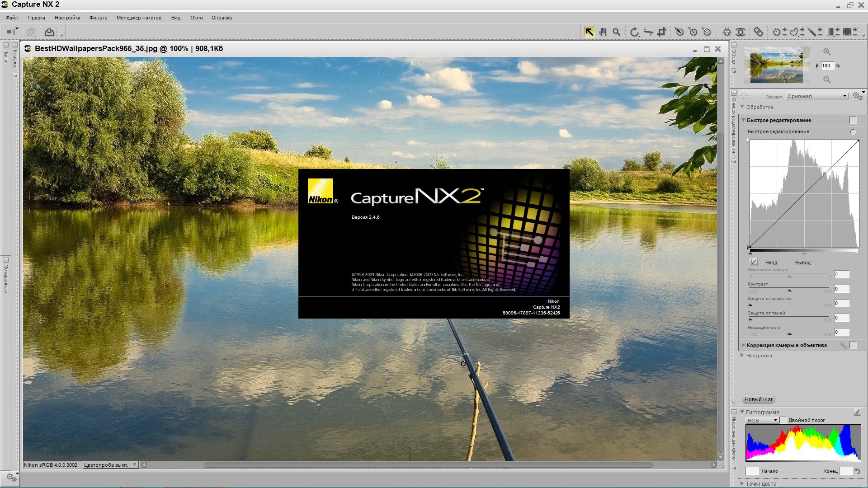Open the Фильтр menu
This screenshot has width=868, height=488.
(x=99, y=17)
